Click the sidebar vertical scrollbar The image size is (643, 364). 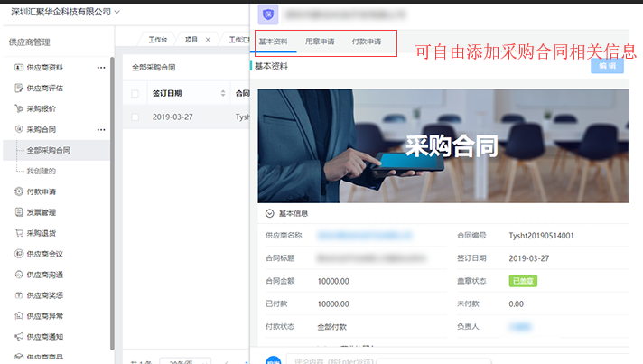[112, 203]
